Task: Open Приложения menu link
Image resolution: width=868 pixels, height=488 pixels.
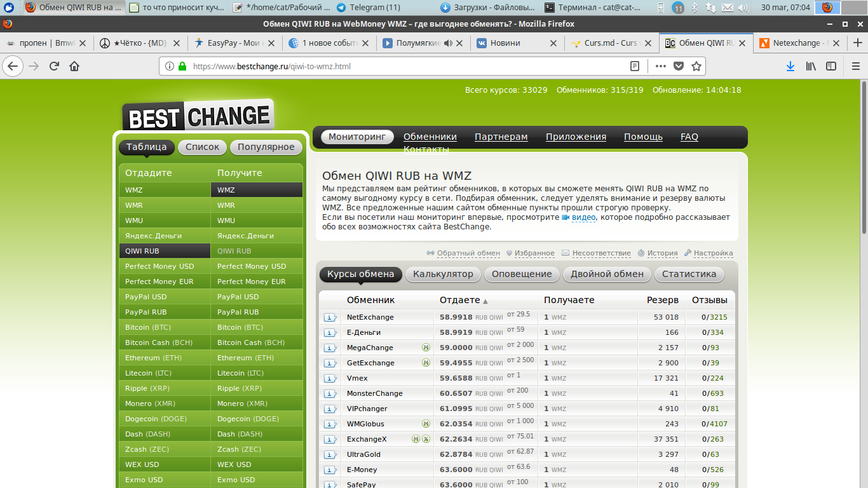Action: click(x=576, y=137)
